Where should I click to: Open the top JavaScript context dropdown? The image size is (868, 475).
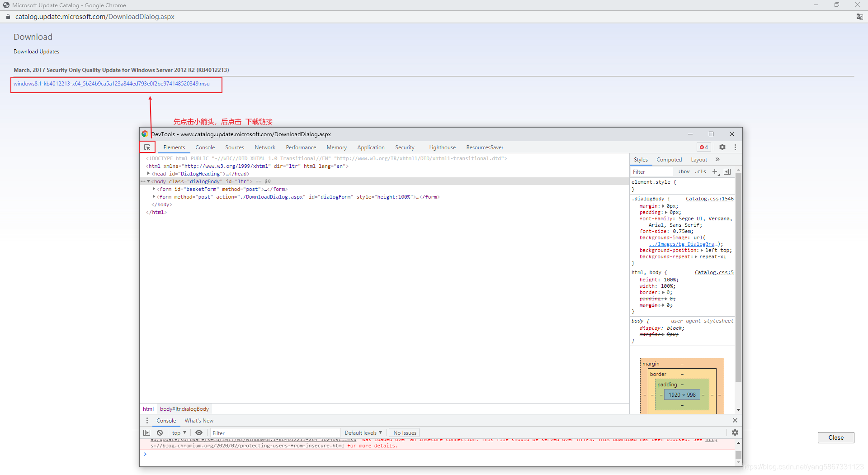coord(179,433)
